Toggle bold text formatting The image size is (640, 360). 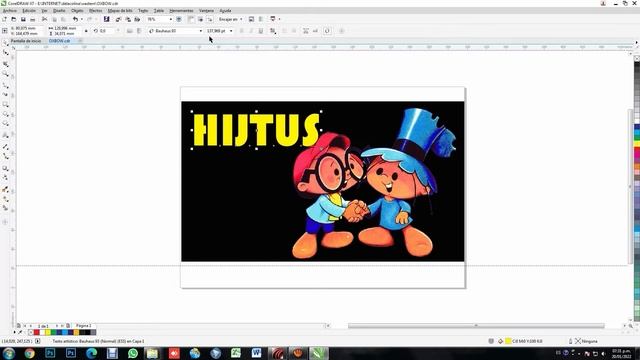(241, 31)
